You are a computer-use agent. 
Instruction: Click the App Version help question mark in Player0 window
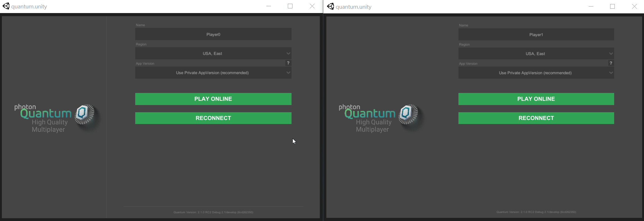(x=288, y=63)
